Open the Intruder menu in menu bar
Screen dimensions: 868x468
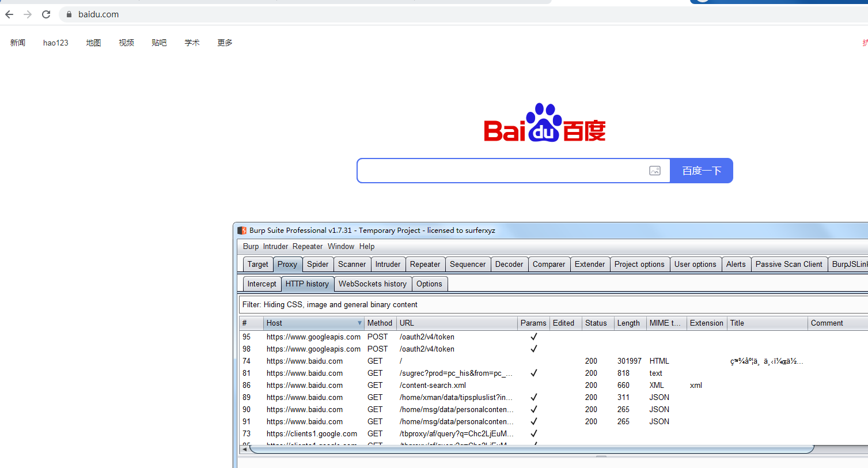[275, 246]
